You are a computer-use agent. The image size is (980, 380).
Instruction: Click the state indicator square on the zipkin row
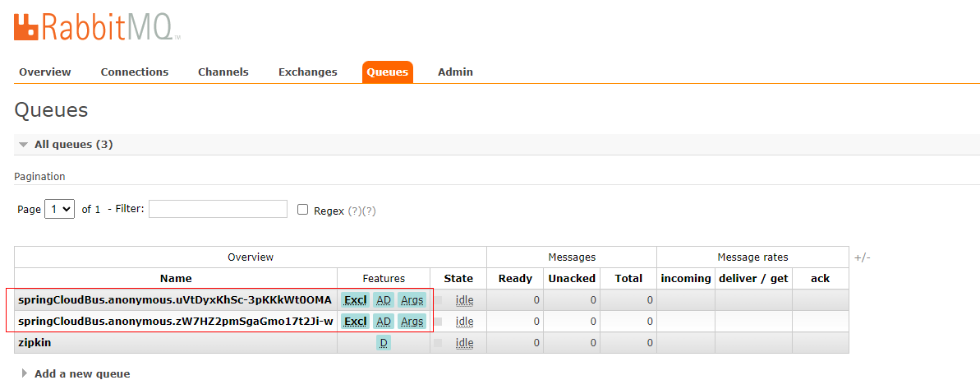coord(438,343)
